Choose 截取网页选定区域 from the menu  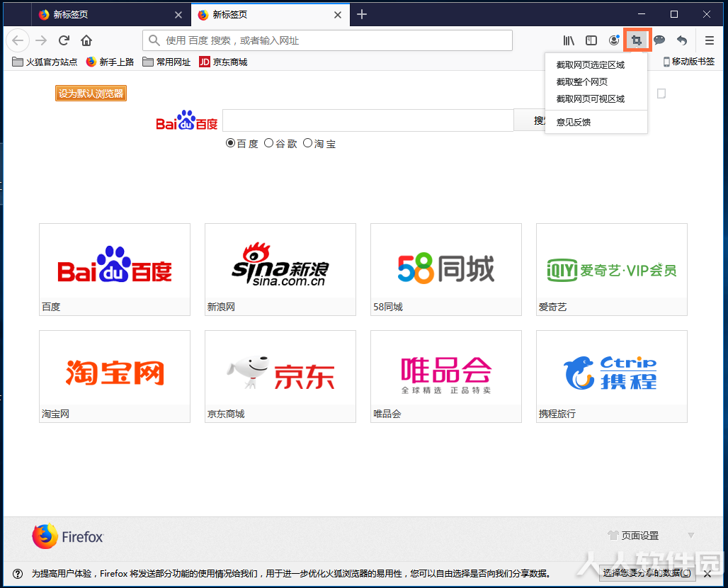(596, 65)
